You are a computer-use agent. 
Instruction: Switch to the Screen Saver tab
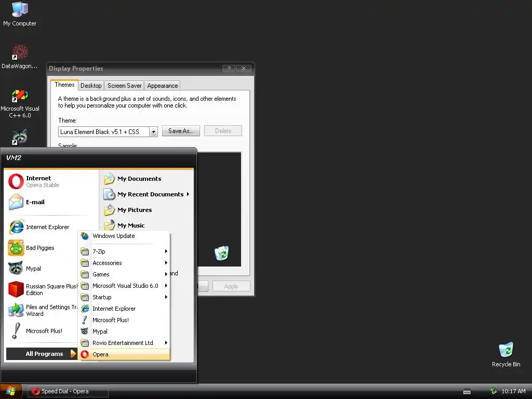pos(124,86)
